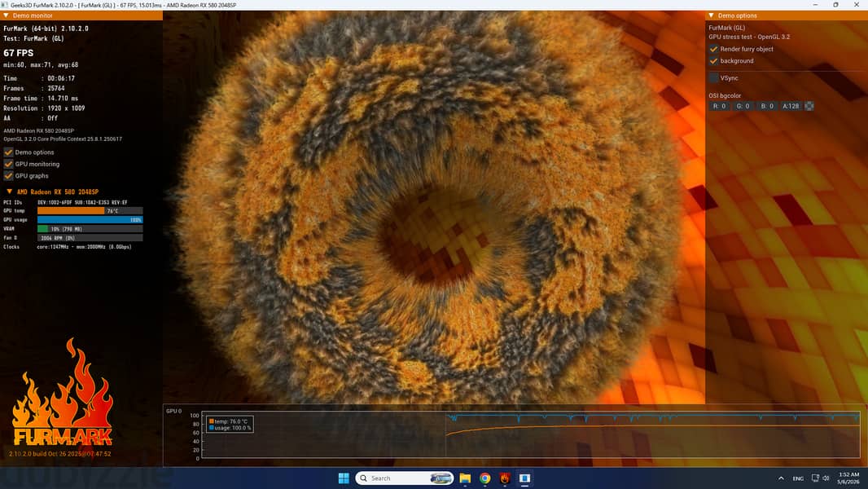This screenshot has height=489, width=868.
Task: Uncheck the GPU graphs checkbox
Action: point(8,175)
